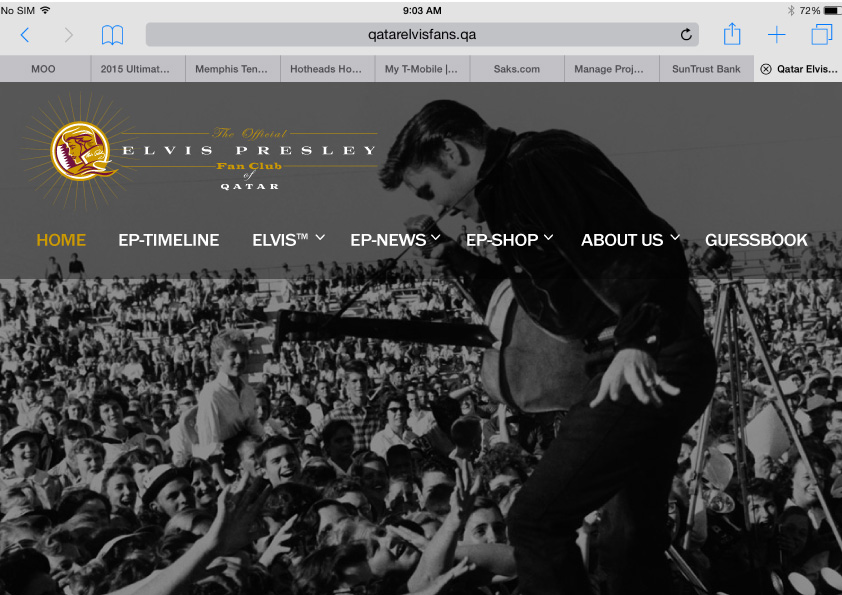This screenshot has width=842, height=595.
Task: Click the ABOUT US menu item
Action: (622, 240)
